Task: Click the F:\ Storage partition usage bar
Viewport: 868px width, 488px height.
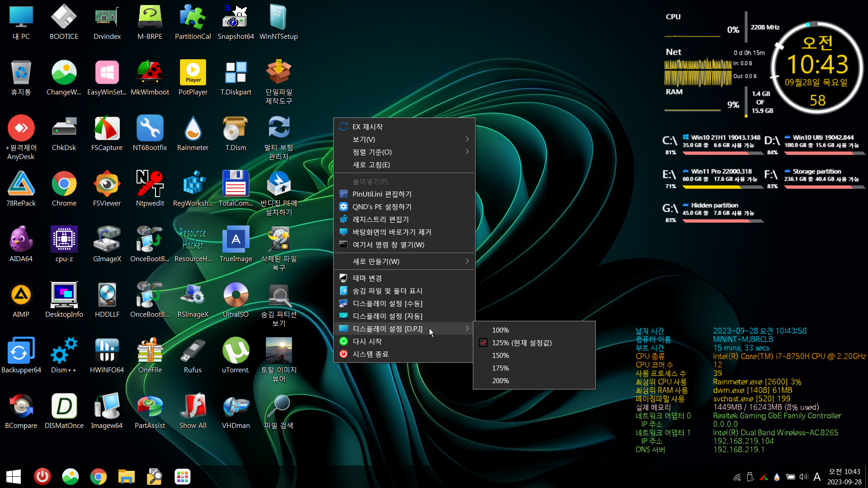Action: pos(825,188)
